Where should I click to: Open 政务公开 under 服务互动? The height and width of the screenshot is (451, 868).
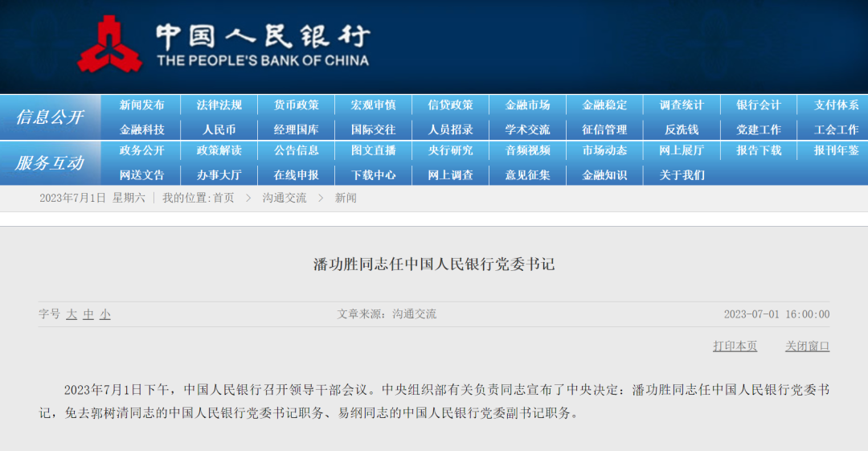(141, 150)
